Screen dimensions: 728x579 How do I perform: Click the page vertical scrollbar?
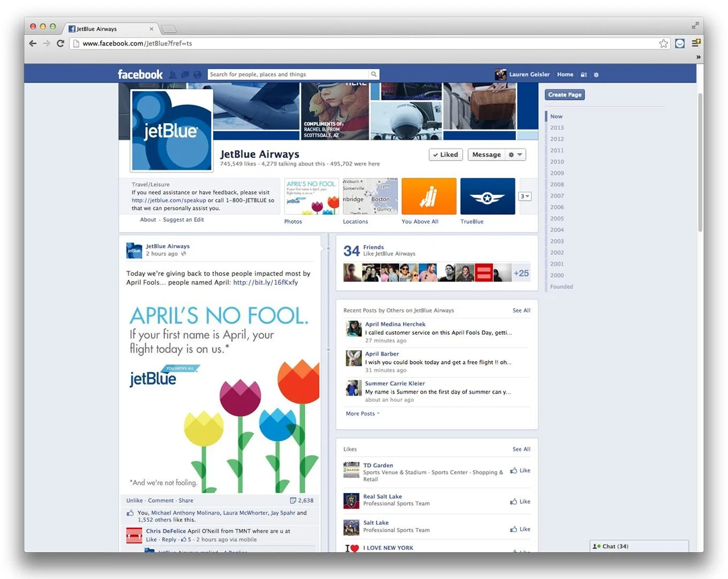[700, 163]
